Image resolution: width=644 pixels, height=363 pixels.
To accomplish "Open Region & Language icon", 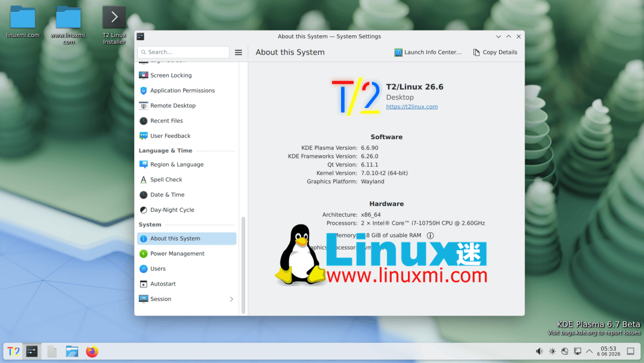I will tap(143, 164).
